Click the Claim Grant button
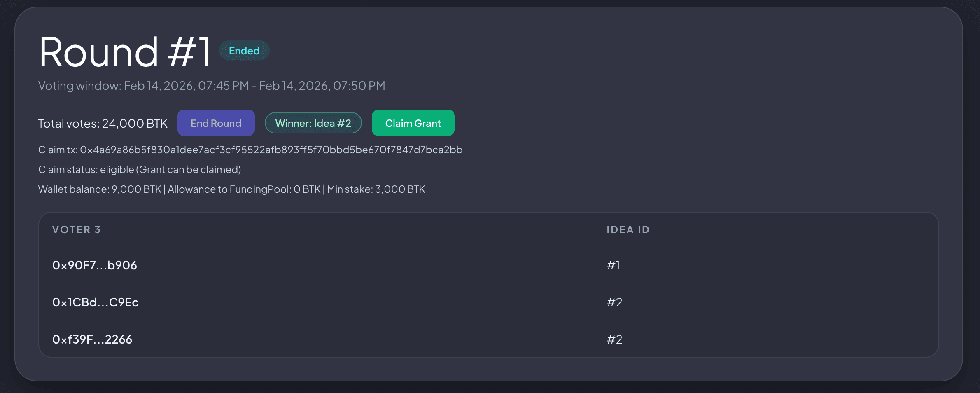 click(413, 122)
